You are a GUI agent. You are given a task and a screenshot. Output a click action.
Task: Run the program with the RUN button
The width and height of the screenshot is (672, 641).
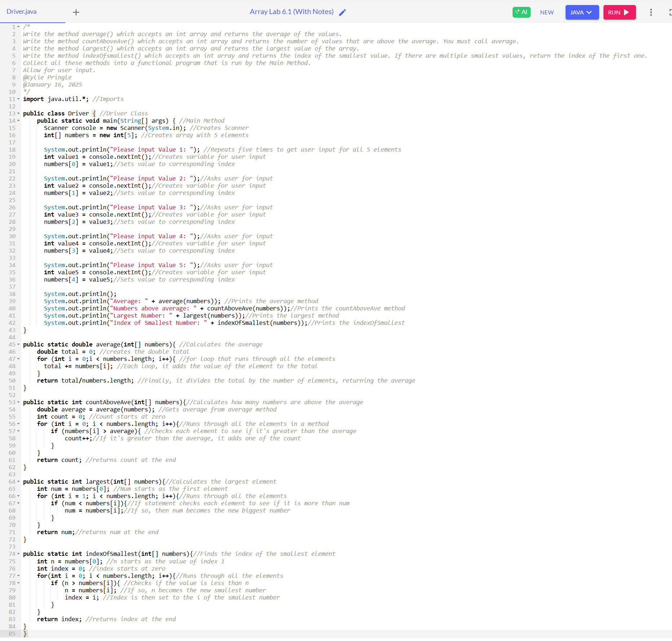tap(619, 12)
